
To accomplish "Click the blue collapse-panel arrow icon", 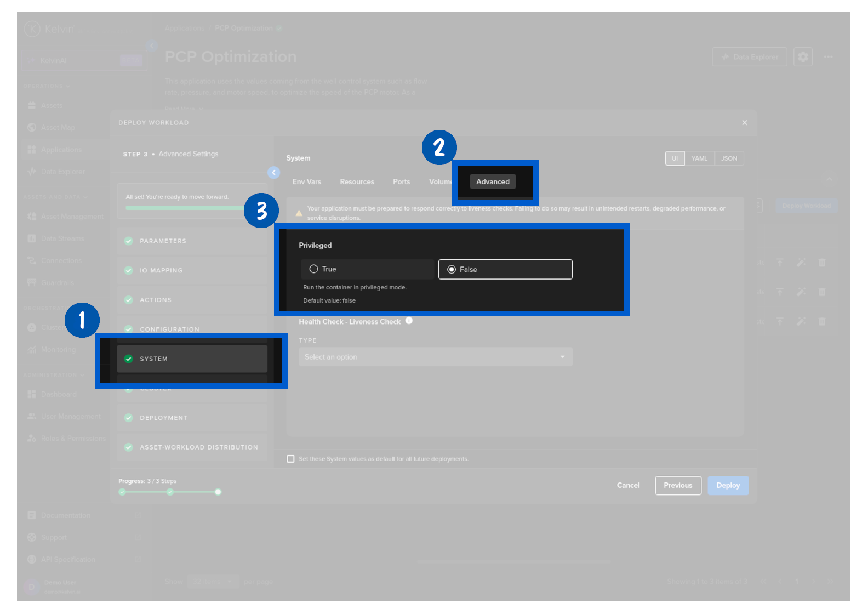I will 273,173.
